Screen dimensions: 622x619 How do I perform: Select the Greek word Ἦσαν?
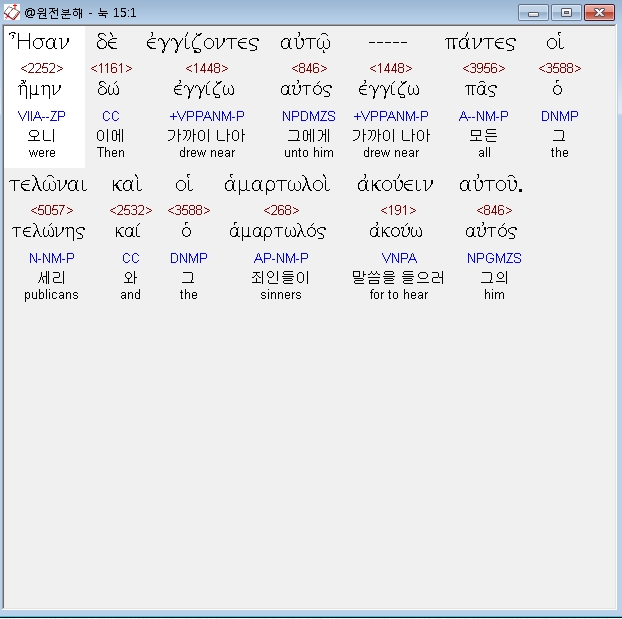tap(39, 42)
